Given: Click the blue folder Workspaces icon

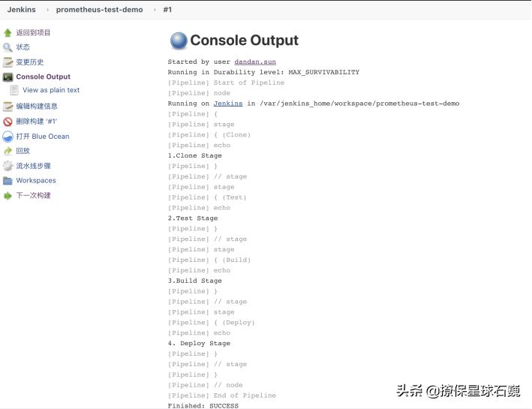Looking at the screenshot, I should coord(8,181).
